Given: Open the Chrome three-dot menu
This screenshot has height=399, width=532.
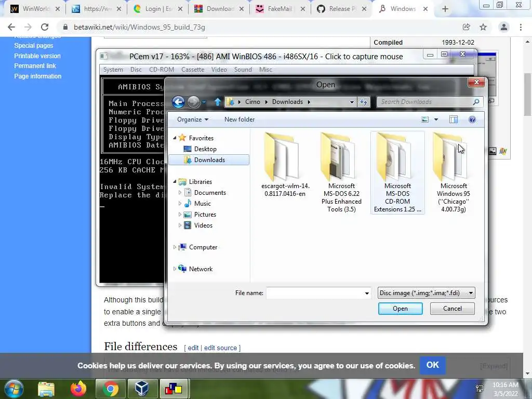Looking at the screenshot, I should pos(521,27).
